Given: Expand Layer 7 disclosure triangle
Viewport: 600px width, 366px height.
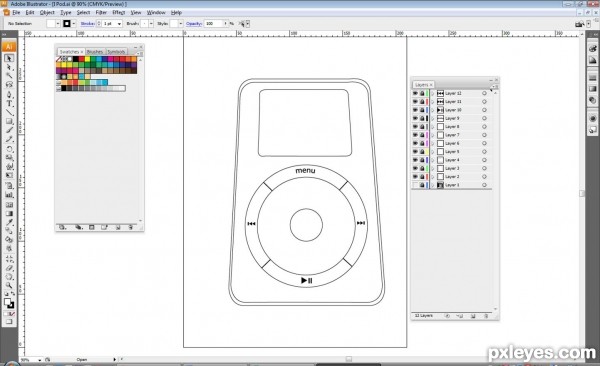Looking at the screenshot, I should click(x=433, y=135).
